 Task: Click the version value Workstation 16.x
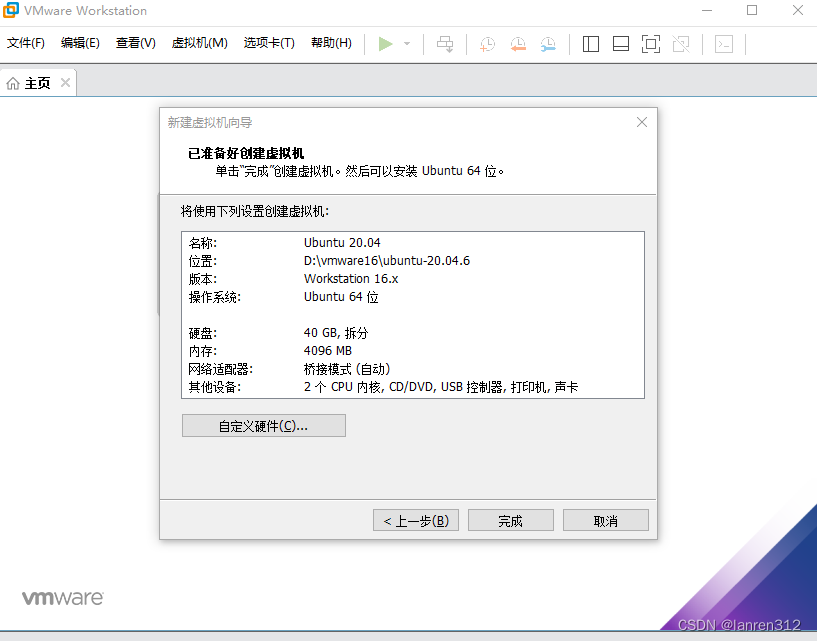351,279
